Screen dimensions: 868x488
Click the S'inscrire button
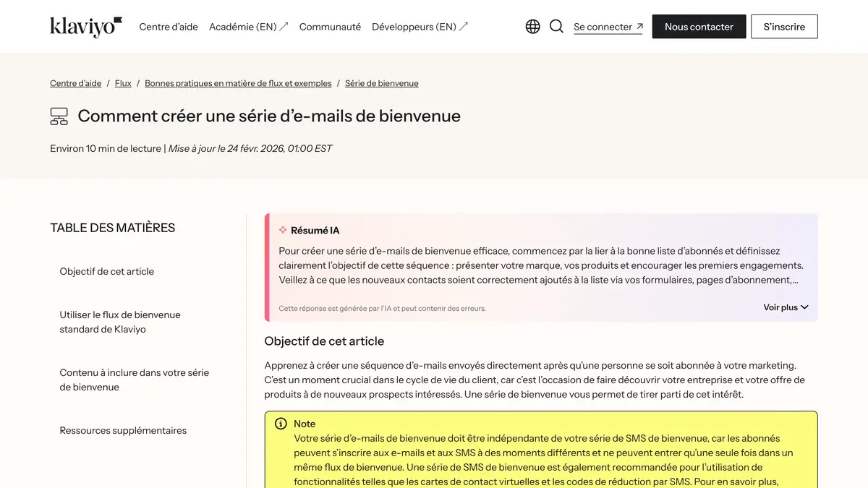tap(784, 27)
